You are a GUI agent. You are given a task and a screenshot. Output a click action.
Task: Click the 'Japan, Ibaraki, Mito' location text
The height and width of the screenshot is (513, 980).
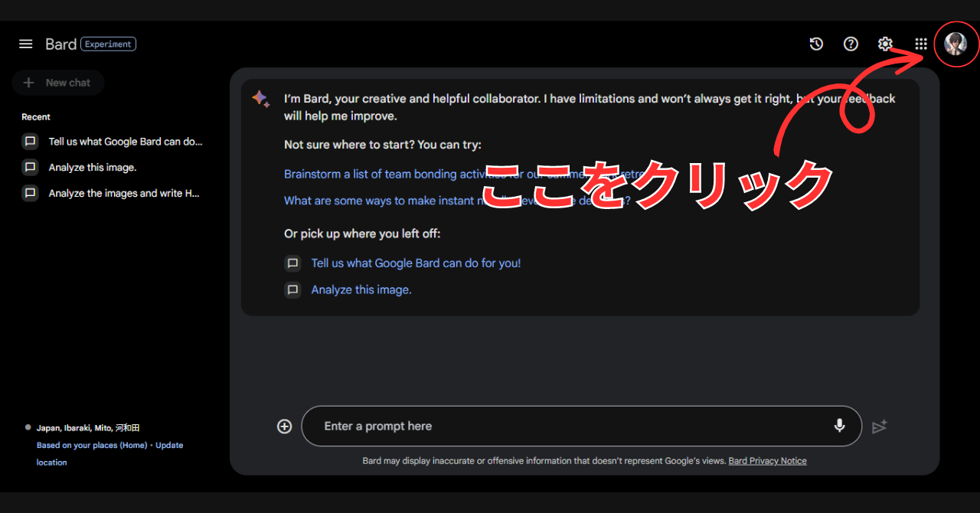click(88, 428)
